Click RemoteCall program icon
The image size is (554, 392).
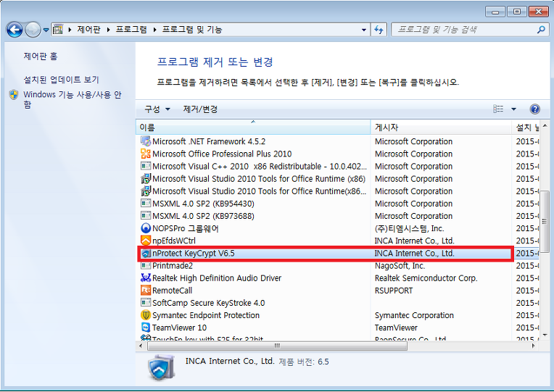click(x=146, y=291)
